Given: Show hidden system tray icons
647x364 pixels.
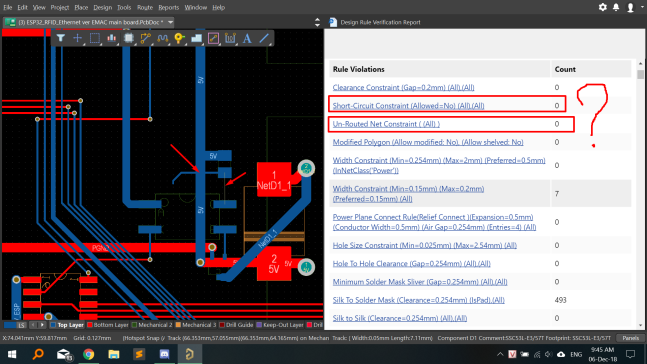Looking at the screenshot, I should point(500,354).
